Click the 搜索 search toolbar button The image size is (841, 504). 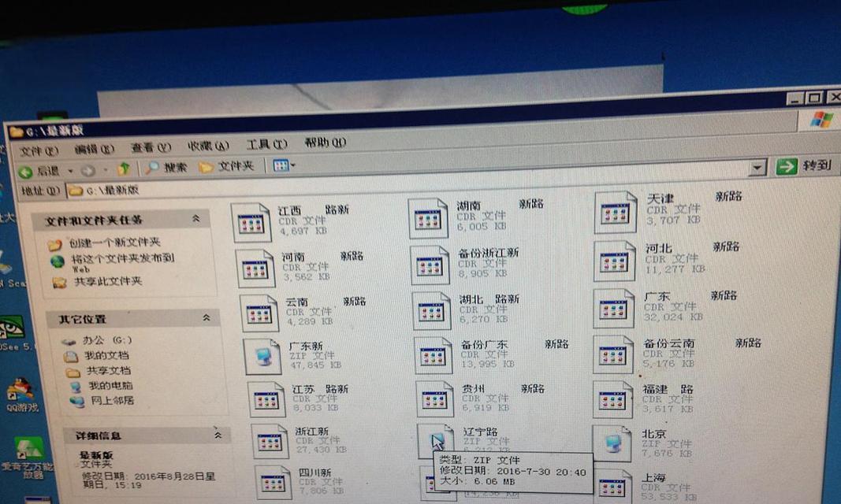coord(166,168)
